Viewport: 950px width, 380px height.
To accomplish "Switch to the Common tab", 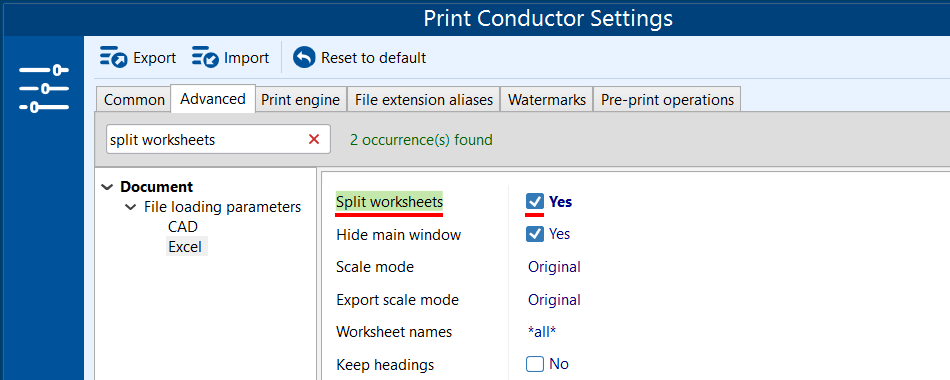I will [134, 100].
